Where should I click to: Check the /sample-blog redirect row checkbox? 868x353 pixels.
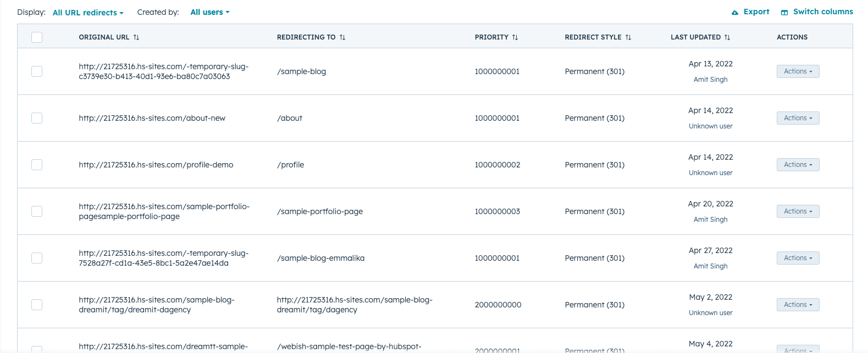(x=37, y=71)
